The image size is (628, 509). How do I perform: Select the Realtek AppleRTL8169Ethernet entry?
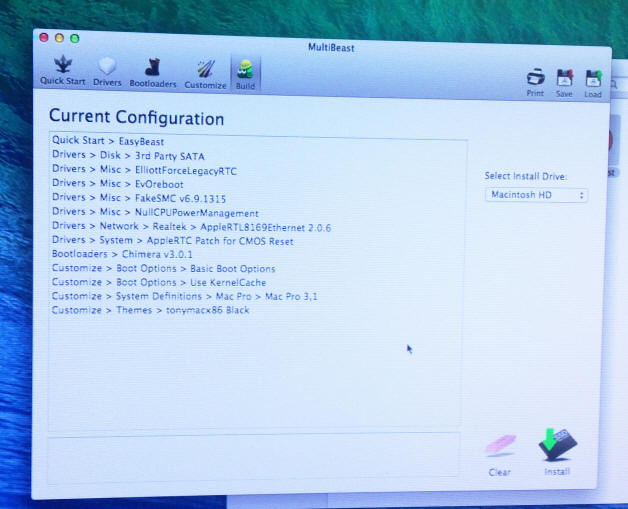[x=191, y=228]
